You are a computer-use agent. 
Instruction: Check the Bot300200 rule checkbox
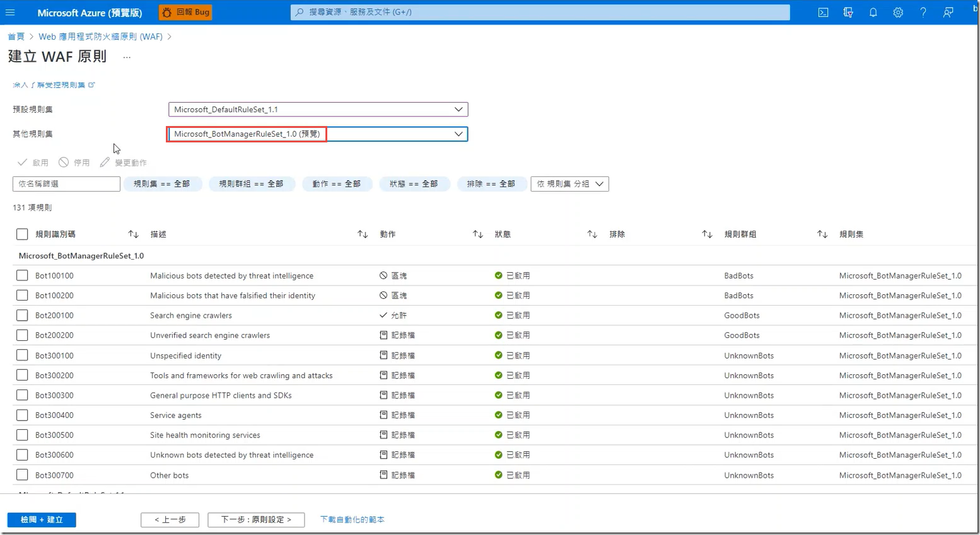22,375
